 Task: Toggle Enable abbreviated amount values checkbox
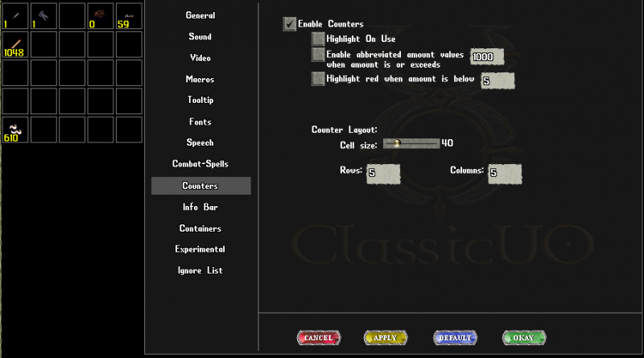tap(318, 55)
